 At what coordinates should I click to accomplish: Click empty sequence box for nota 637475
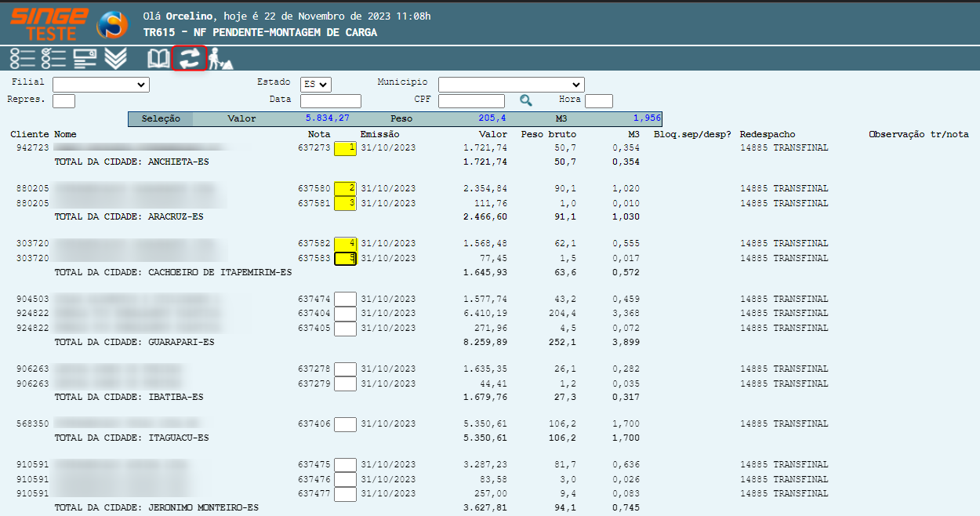(345, 465)
